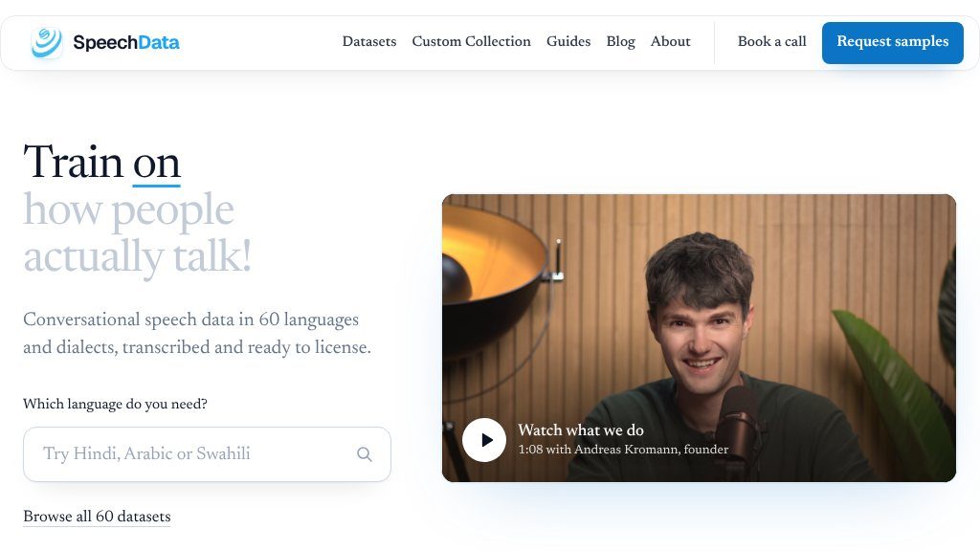Click the magnifying glass search icon

point(365,454)
